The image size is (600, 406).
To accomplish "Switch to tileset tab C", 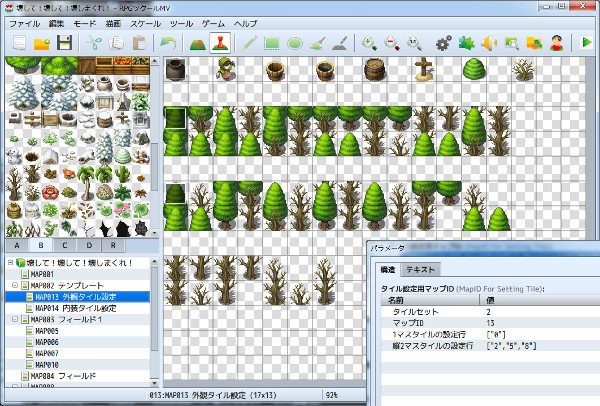I will pyautogui.click(x=65, y=245).
